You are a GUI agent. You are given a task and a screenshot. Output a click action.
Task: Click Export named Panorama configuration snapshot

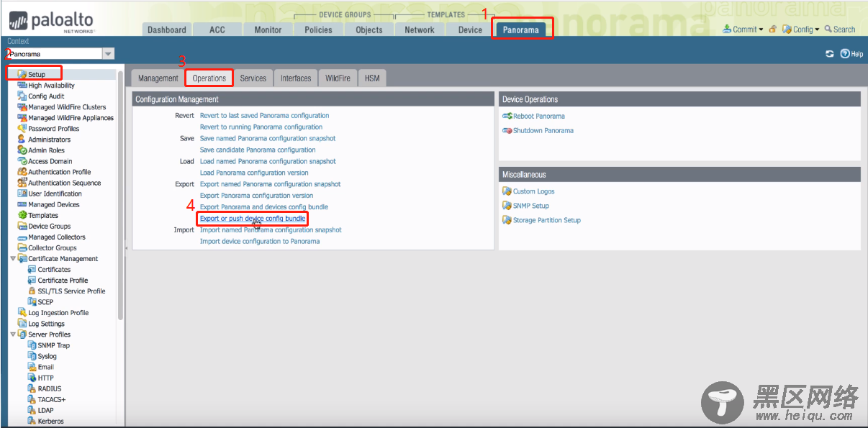pos(271,185)
